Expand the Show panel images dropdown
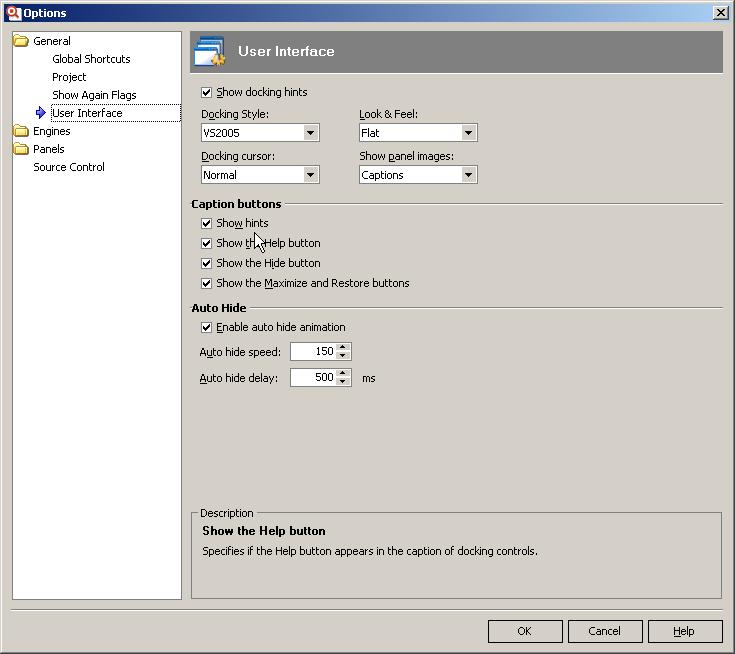The width and height of the screenshot is (735, 654). 468,175
